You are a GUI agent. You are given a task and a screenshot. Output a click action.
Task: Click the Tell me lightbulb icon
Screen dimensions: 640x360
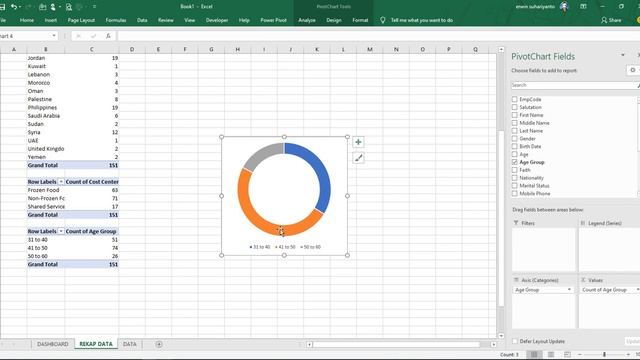[382, 20]
